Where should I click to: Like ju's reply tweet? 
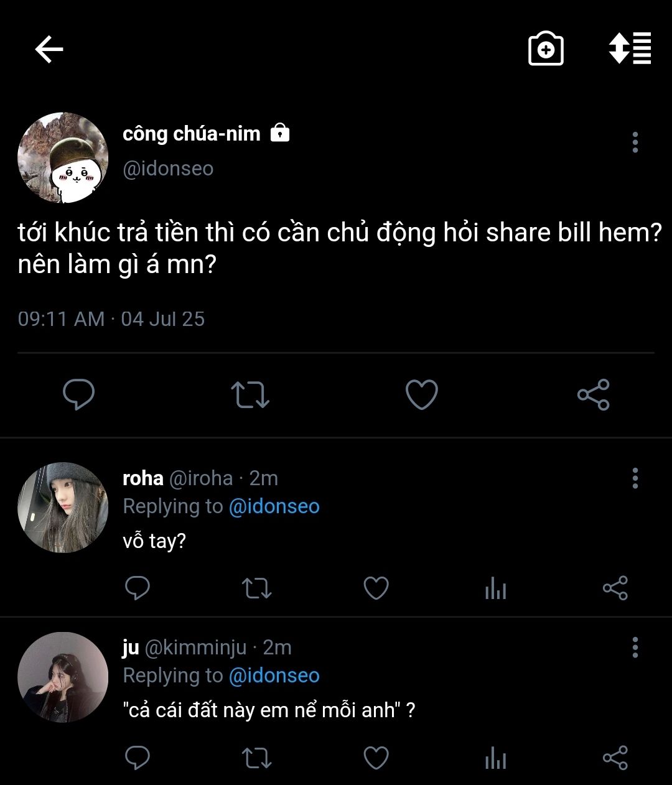376,758
